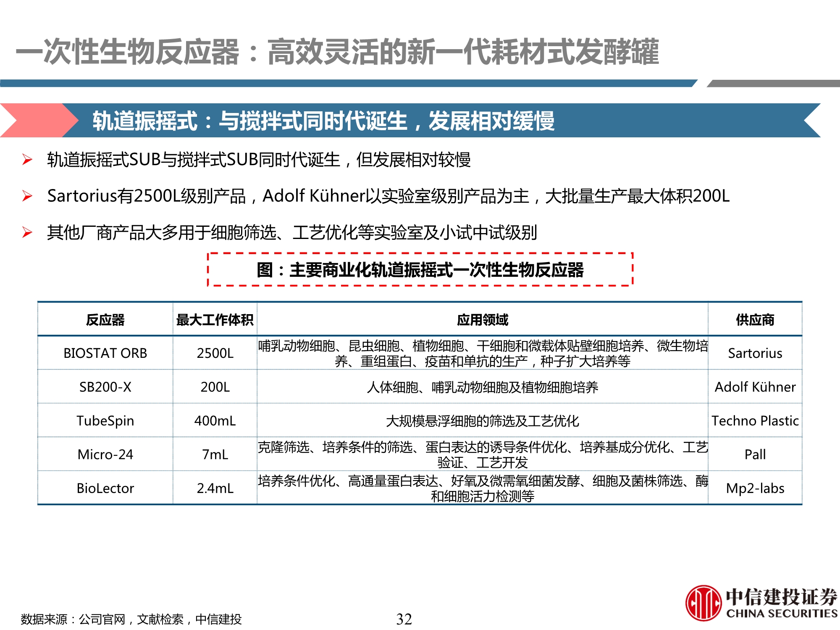The height and width of the screenshot is (630, 840).
Task: Expand the 最大工作体积 column header
Action: [215, 318]
